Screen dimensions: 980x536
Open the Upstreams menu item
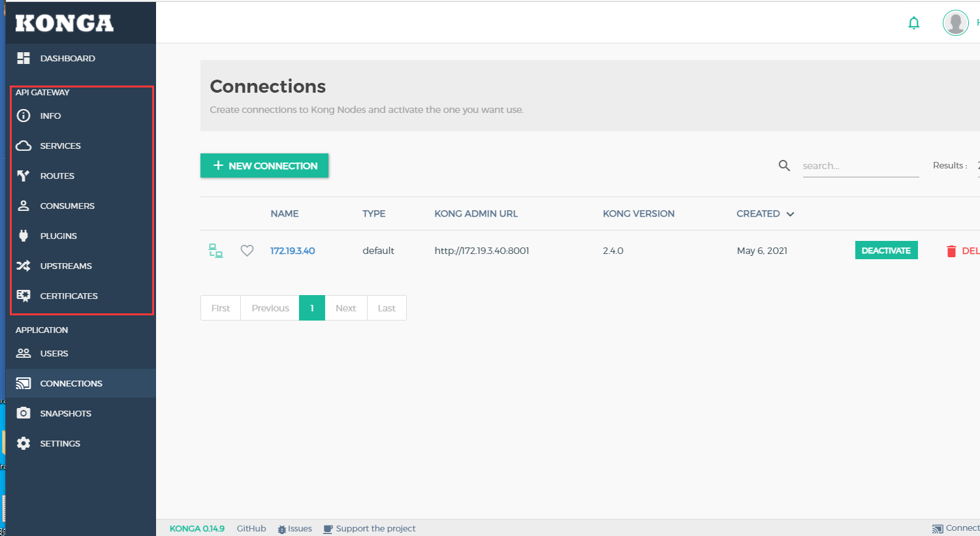click(x=80, y=266)
